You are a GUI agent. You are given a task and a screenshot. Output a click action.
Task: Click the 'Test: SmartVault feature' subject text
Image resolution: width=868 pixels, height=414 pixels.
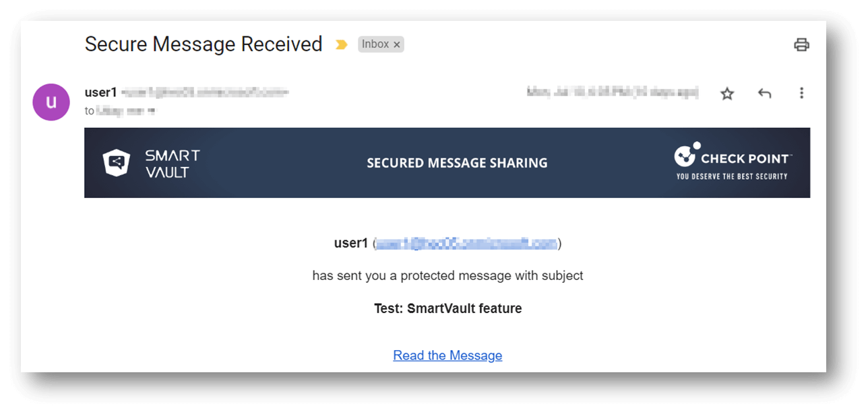click(447, 309)
